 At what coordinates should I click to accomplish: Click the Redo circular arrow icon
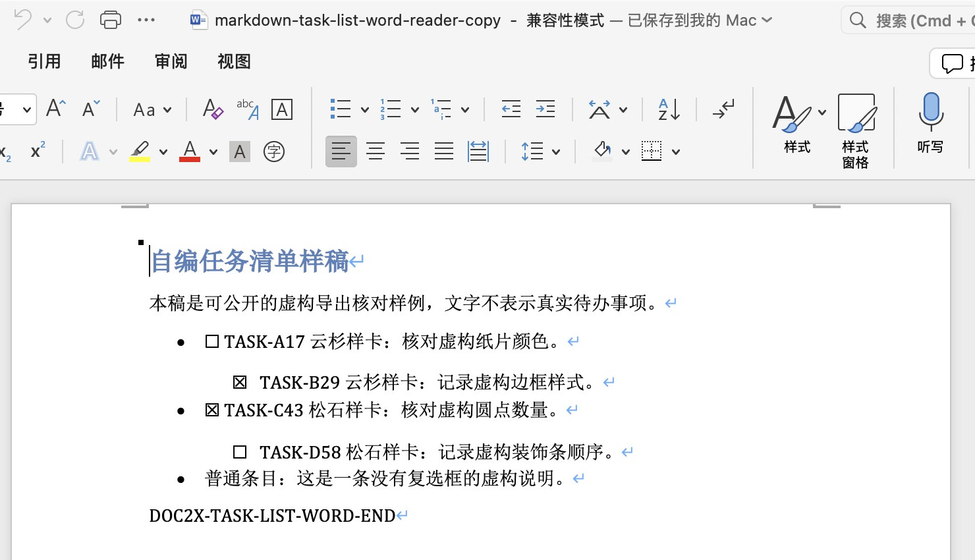[x=75, y=20]
